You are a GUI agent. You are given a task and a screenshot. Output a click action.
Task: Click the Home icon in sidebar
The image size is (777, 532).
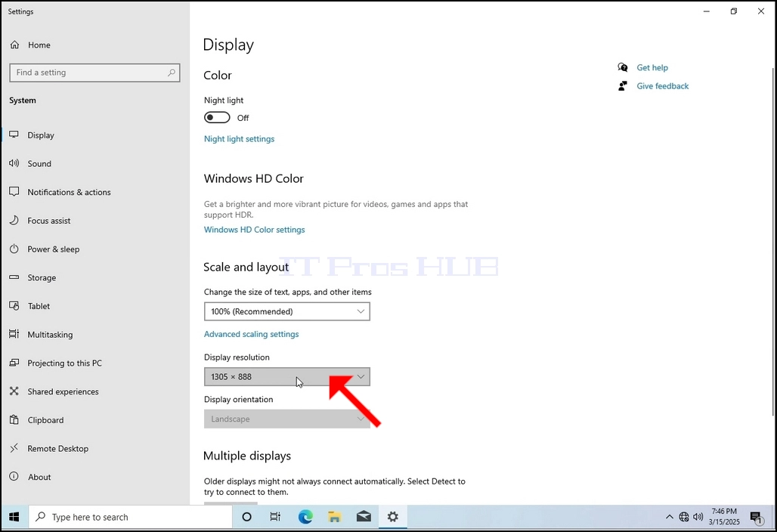click(x=15, y=45)
